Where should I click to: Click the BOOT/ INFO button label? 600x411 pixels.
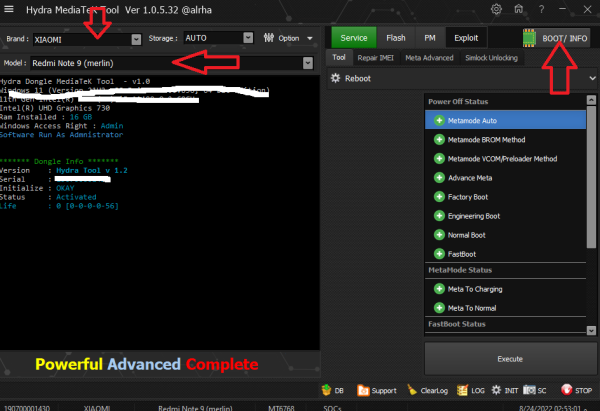click(564, 38)
